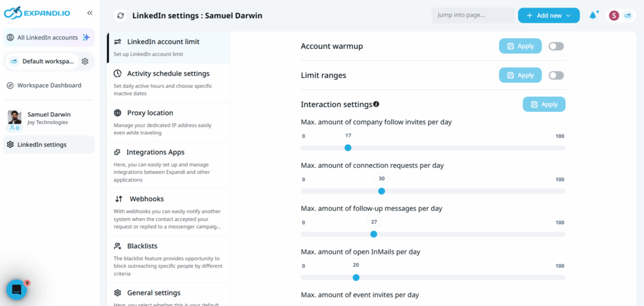Collapse the sidebar with double chevron icon
644x306 pixels.
pyautogui.click(x=90, y=13)
